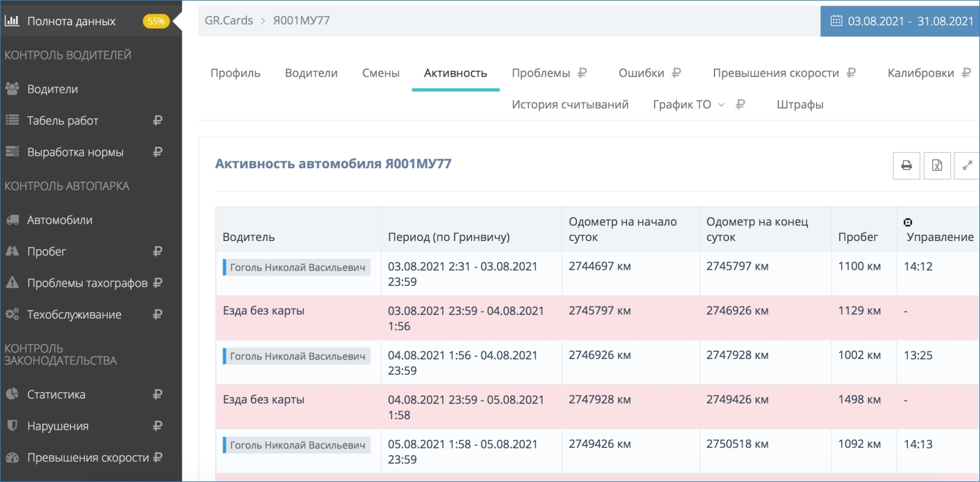The width and height of the screenshot is (980, 482).
Task: Click the Пробег column header
Action: [x=858, y=237]
